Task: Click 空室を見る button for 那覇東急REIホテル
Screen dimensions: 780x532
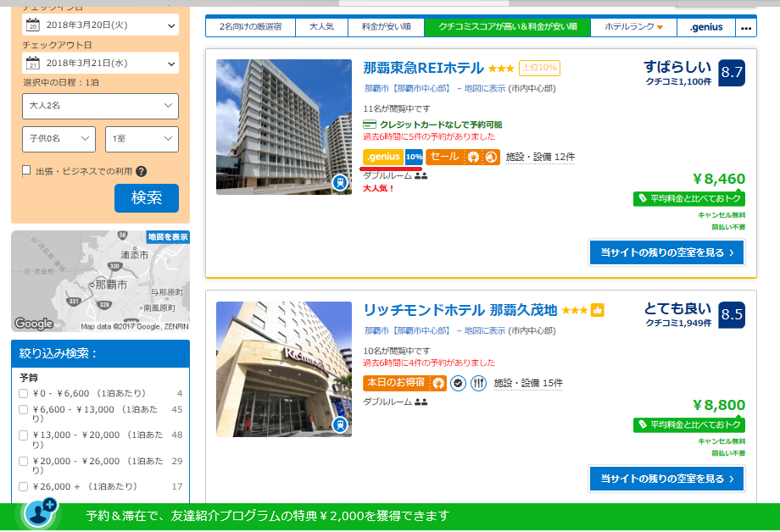Action: point(666,252)
